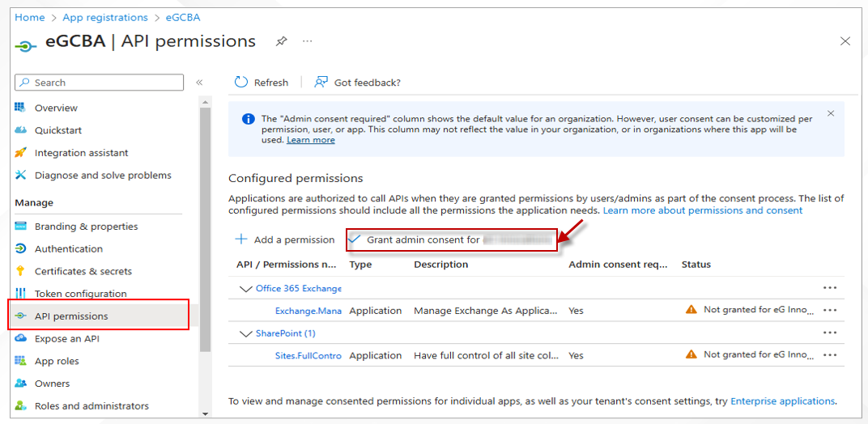Click the plus icon for Add a permission

tap(240, 240)
